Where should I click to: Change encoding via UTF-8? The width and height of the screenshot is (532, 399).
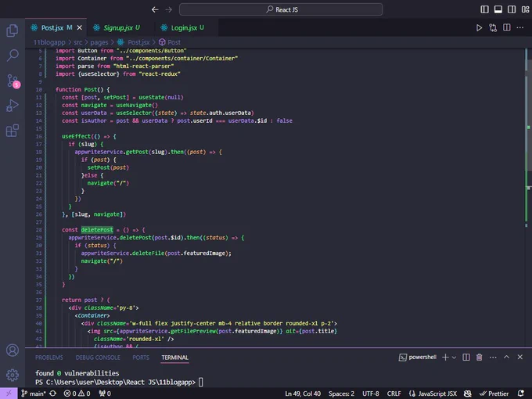click(x=371, y=394)
